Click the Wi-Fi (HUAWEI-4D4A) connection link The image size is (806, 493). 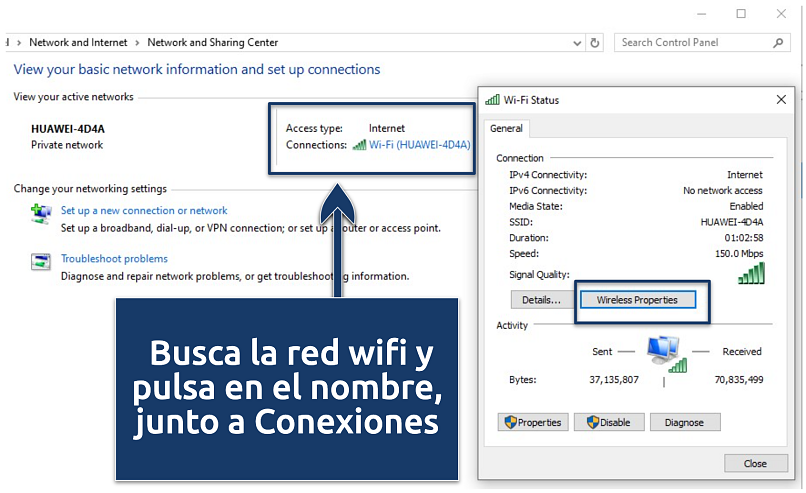[419, 145]
